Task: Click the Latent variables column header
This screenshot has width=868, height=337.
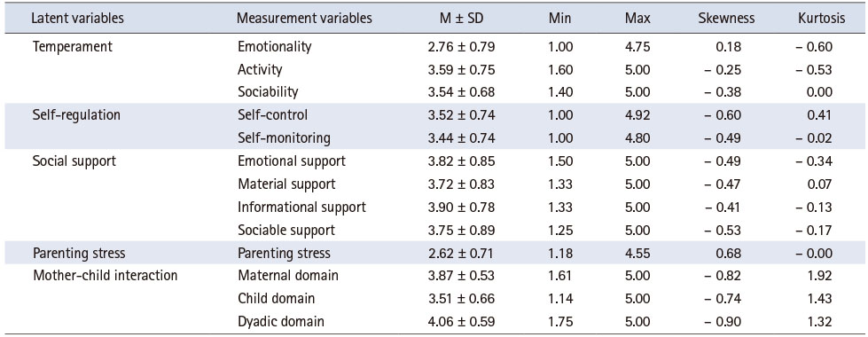Action: [77, 19]
